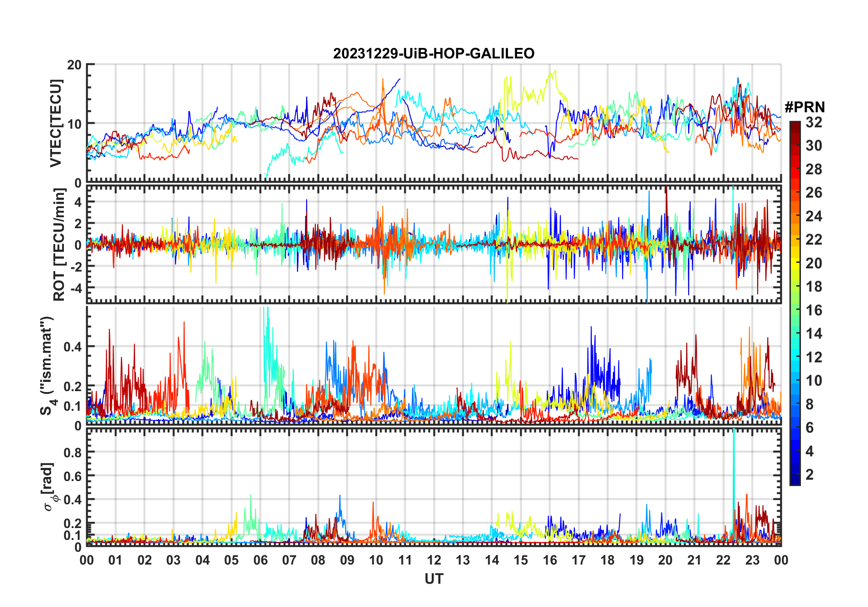Click UT axis hour tick 06
Screen dimensions: 868x607
click(261, 560)
